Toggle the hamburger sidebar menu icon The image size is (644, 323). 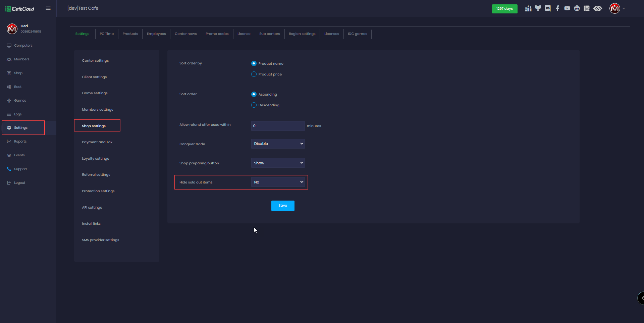pyautogui.click(x=48, y=8)
